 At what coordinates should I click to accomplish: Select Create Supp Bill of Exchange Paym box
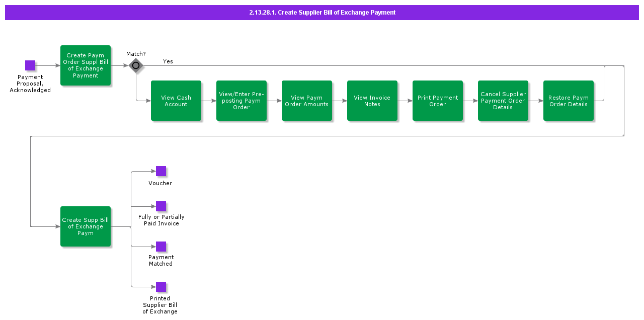[x=86, y=226]
